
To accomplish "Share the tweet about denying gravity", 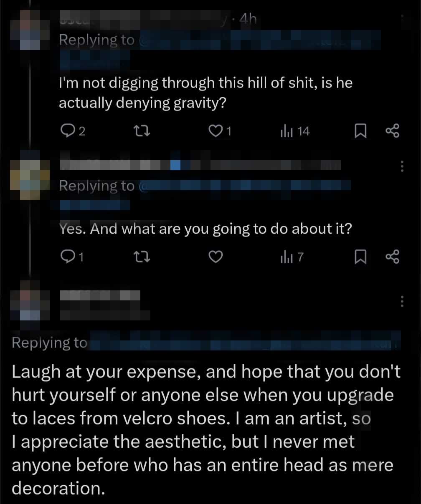I will coord(392,131).
